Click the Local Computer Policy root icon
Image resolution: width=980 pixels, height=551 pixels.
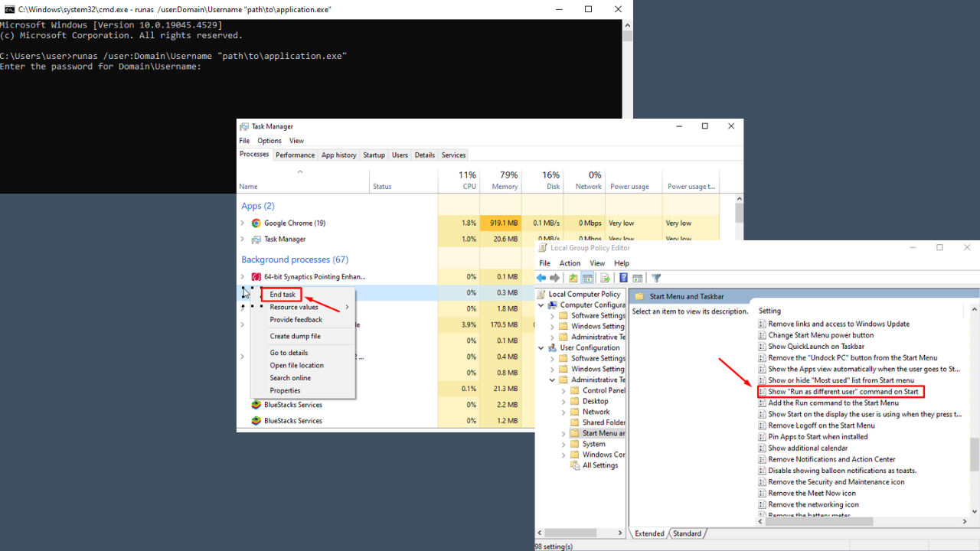coord(541,294)
